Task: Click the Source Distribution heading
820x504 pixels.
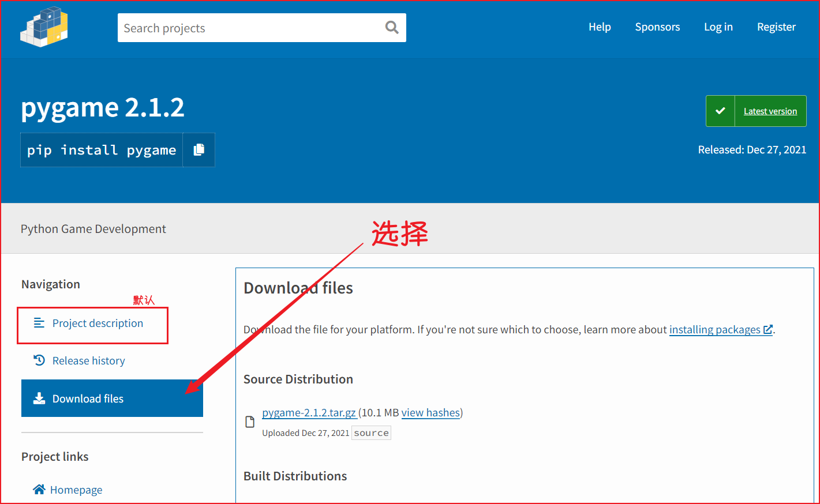Action: point(298,379)
